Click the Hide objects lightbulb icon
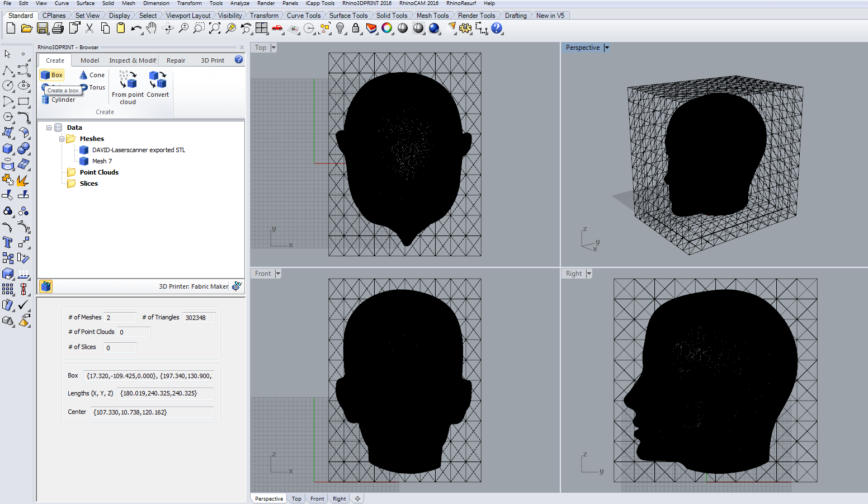Image resolution: width=868 pixels, height=504 pixels. [340, 29]
